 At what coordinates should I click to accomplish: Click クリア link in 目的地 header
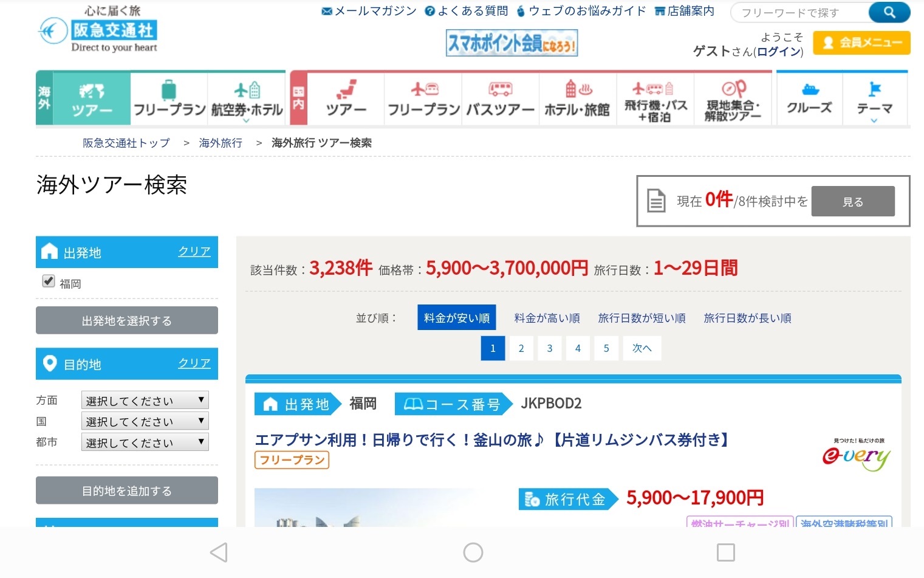coord(194,363)
